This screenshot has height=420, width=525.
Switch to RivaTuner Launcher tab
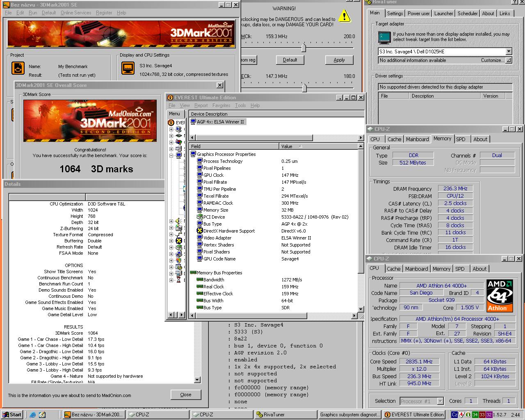point(443,14)
